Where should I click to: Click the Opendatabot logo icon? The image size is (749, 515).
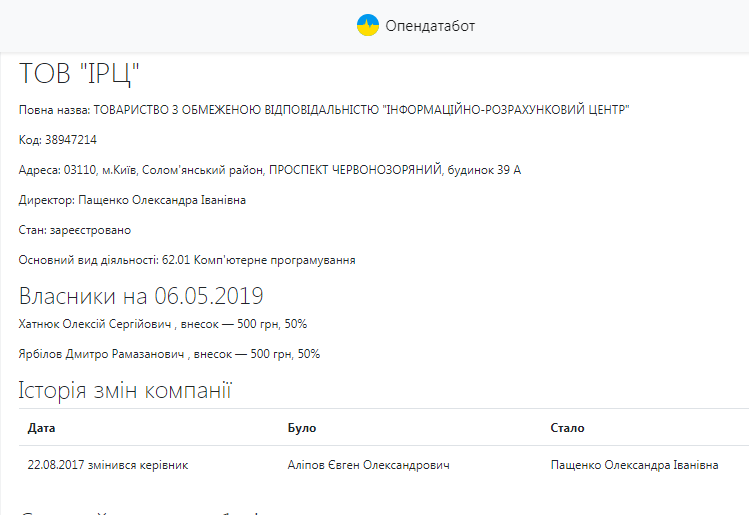pyautogui.click(x=368, y=25)
